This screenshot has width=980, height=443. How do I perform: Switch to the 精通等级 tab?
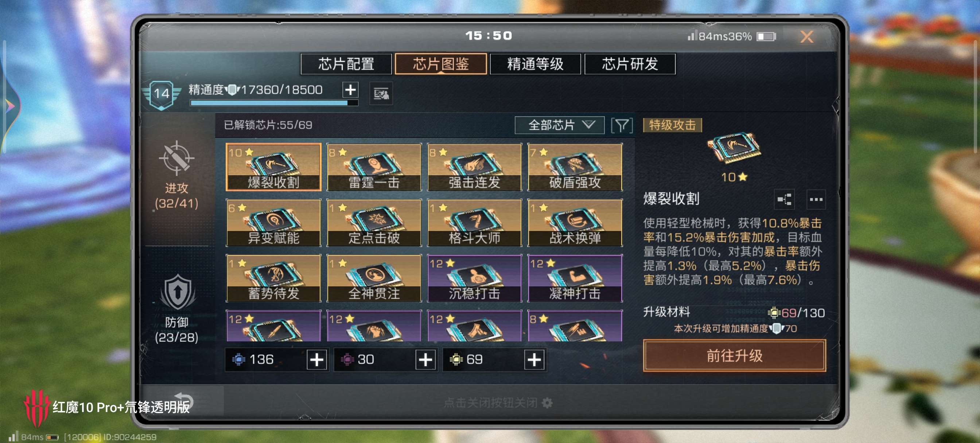(x=535, y=64)
